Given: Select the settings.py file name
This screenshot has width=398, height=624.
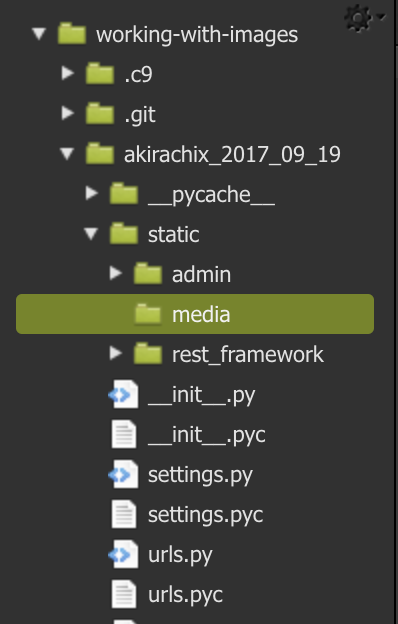Looking at the screenshot, I should tap(200, 475).
